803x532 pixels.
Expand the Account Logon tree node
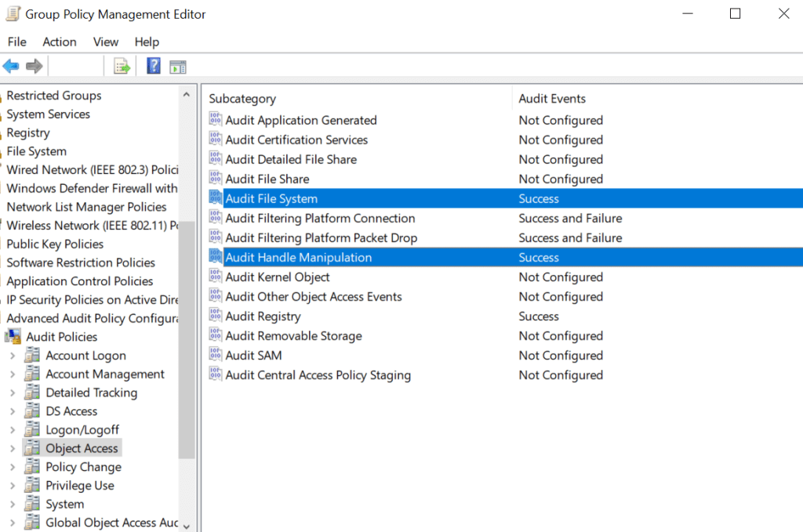point(12,356)
